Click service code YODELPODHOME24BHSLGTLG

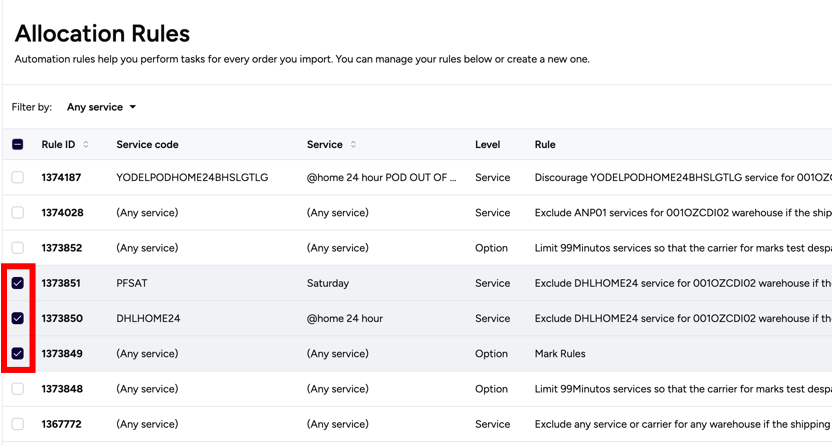192,177
